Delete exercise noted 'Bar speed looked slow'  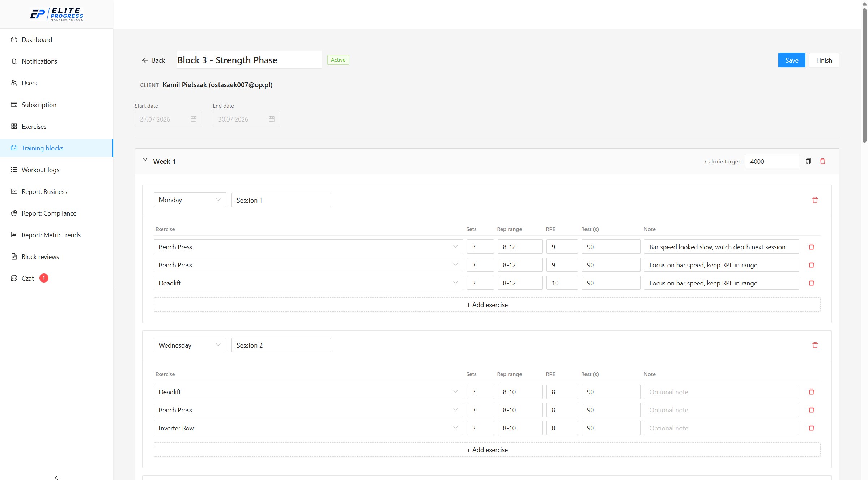click(811, 247)
